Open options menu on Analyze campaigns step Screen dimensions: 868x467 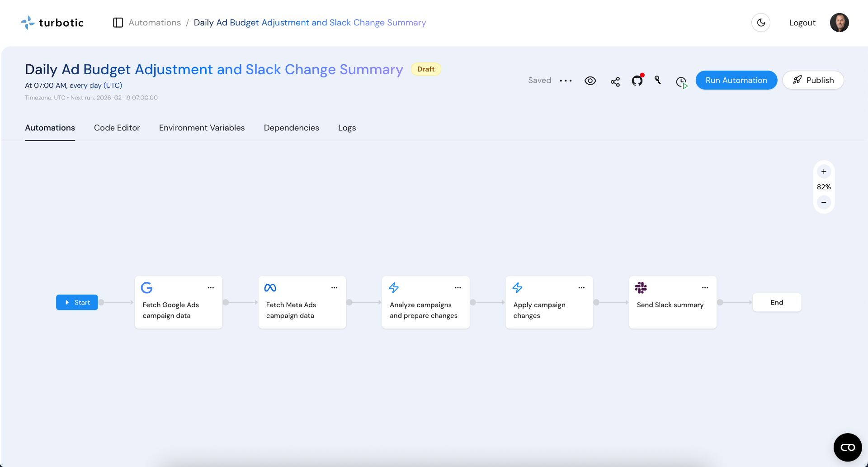458,288
